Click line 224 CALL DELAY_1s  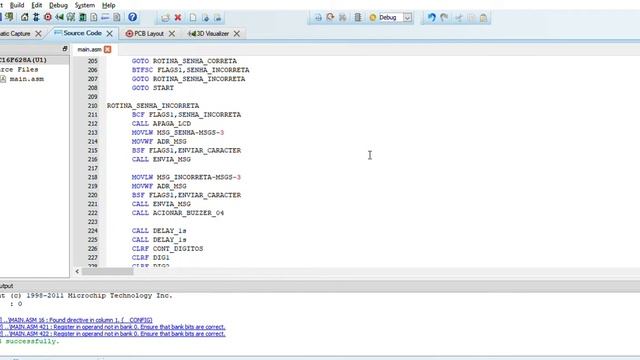click(x=159, y=231)
